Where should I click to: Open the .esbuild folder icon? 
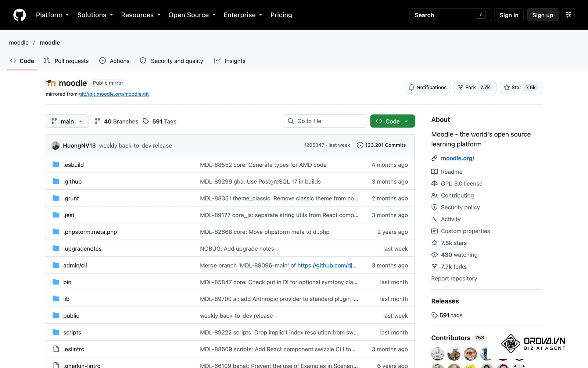click(x=56, y=164)
